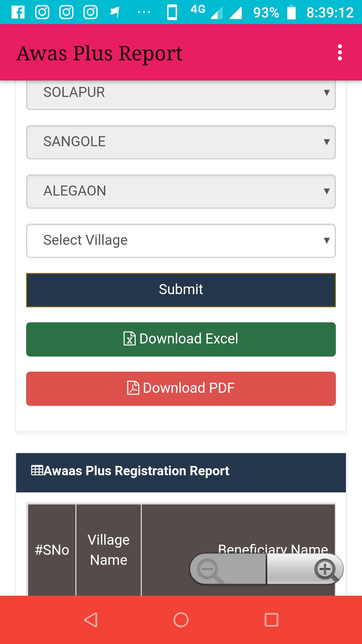Tap the PDF file icon on Download PDF
The height and width of the screenshot is (644, 362).
click(133, 388)
